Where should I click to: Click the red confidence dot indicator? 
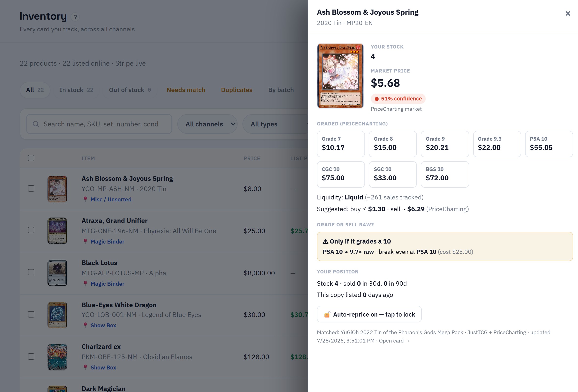point(376,99)
